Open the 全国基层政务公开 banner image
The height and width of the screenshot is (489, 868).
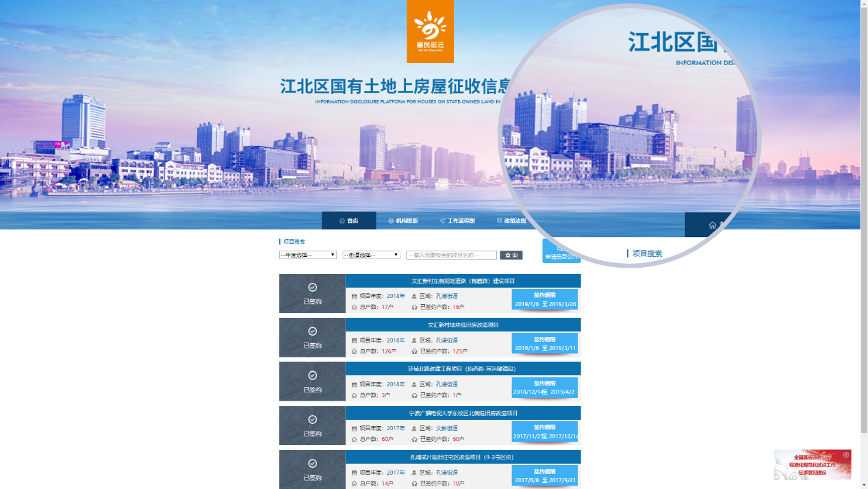[812, 466]
